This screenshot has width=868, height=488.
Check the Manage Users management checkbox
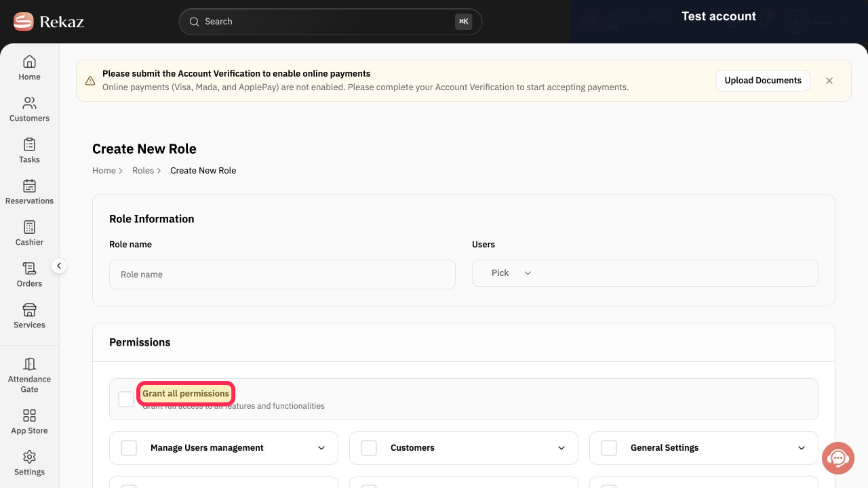129,448
